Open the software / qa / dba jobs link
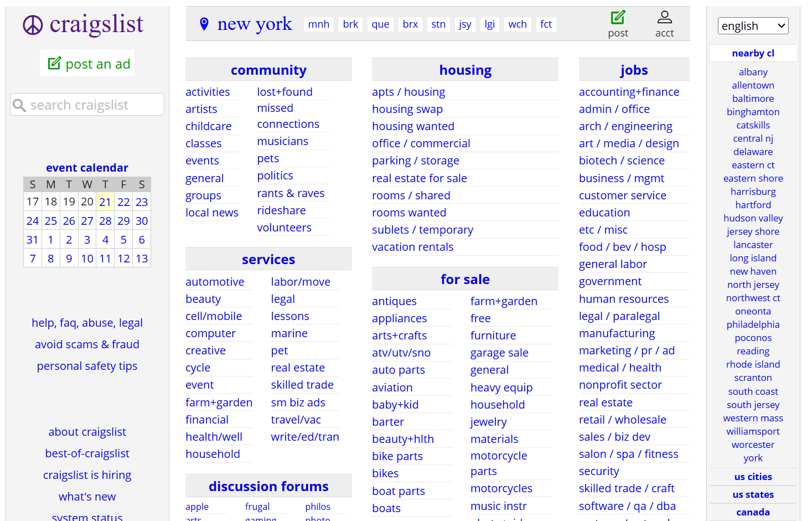Viewport: 812px width, 521px height. [x=627, y=505]
